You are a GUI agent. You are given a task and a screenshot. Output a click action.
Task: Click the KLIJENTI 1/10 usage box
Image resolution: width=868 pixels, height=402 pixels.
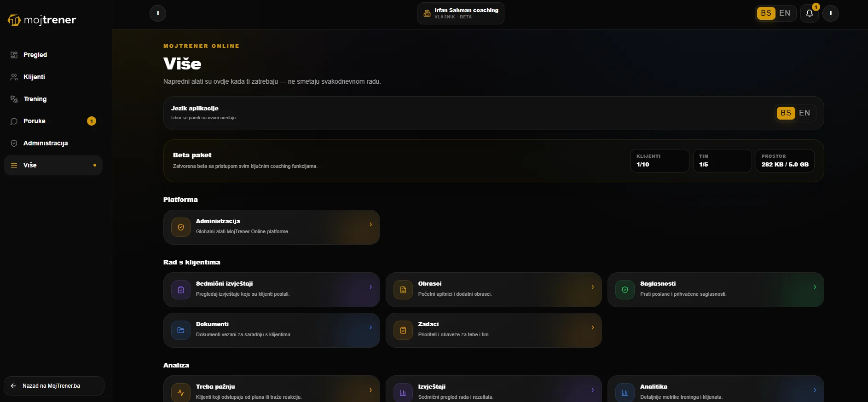660,161
